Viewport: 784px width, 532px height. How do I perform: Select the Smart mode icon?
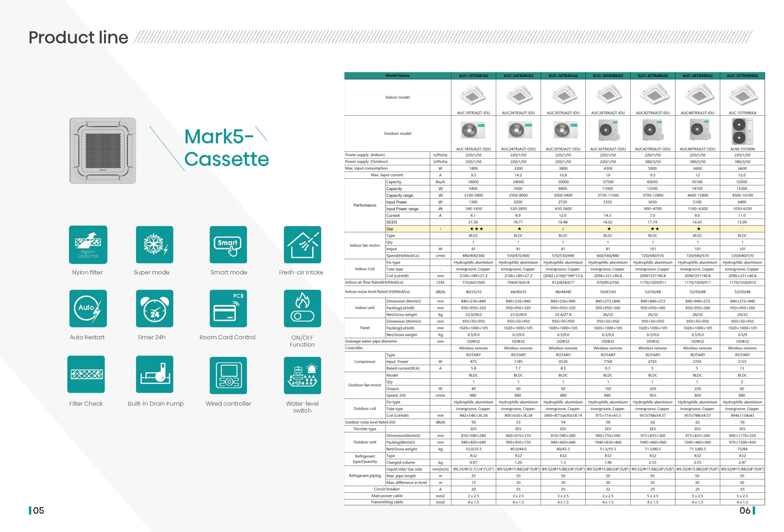(228, 245)
